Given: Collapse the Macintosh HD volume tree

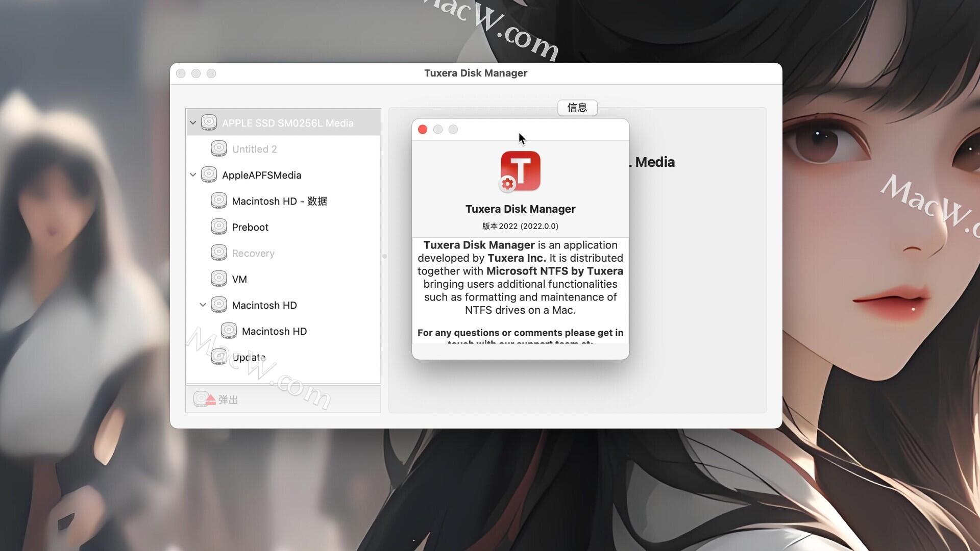Looking at the screenshot, I should (203, 304).
